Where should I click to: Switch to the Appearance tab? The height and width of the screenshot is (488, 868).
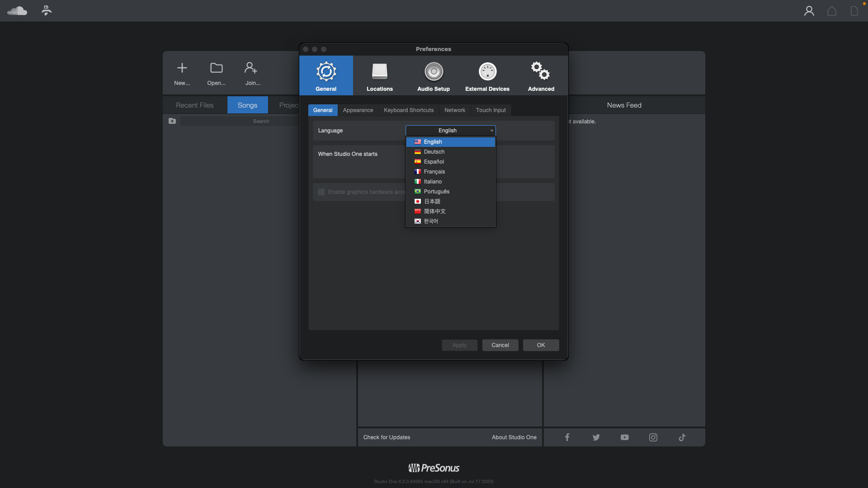click(x=358, y=110)
